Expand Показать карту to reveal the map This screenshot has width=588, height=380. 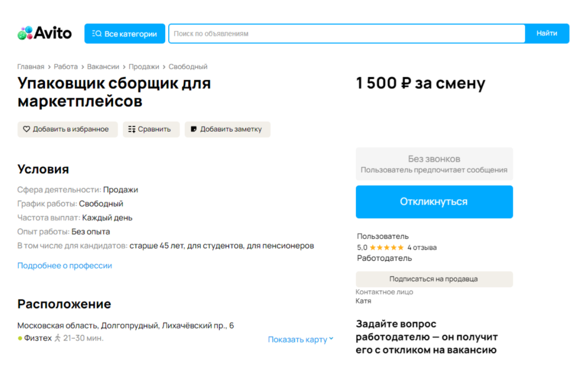(x=297, y=339)
